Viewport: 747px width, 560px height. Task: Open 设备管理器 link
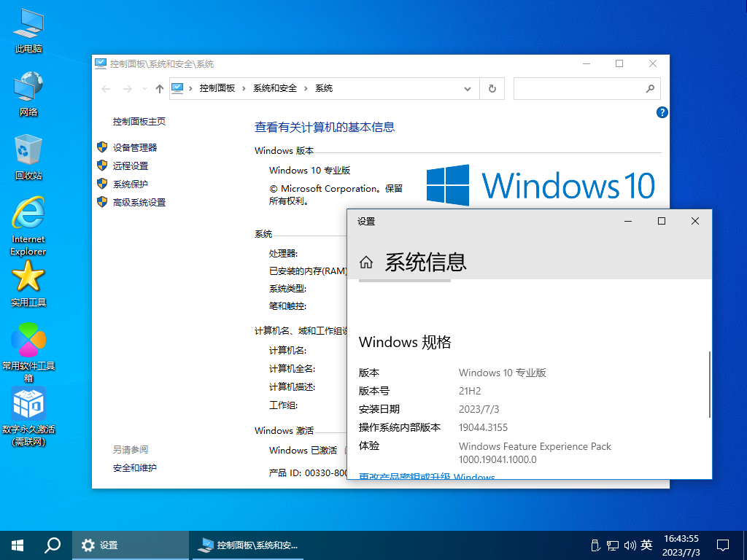coord(135,147)
